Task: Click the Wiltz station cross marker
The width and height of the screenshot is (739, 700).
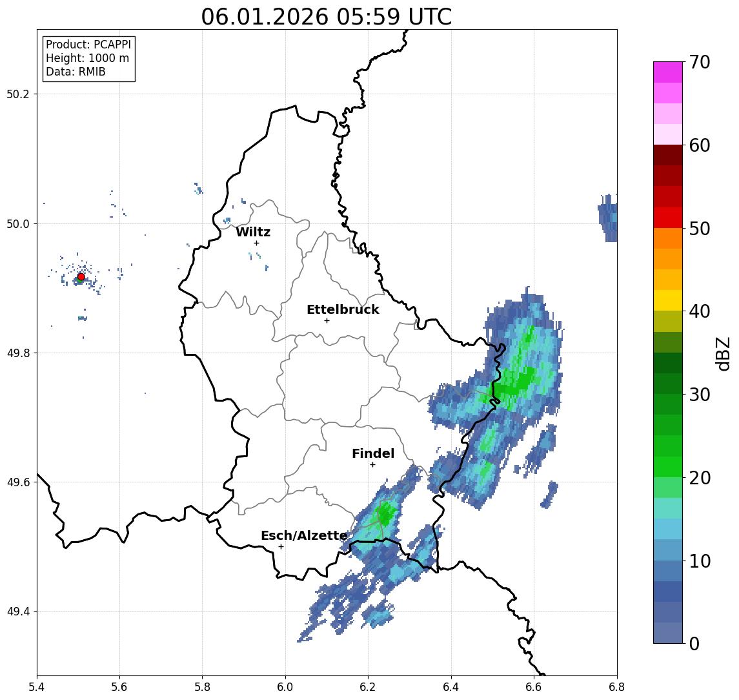Action: coord(256,243)
